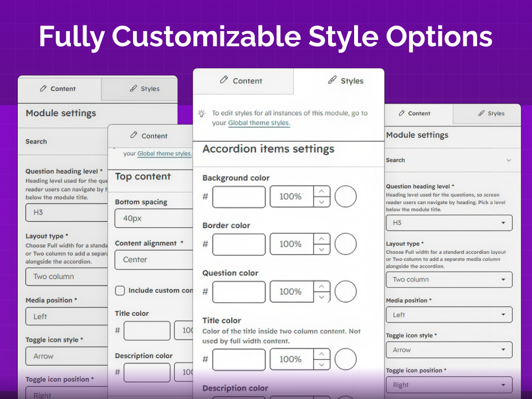Screen dimensions: 532x399
Task: Open Two column dropdown in far-left panel
Action: [x=66, y=277]
